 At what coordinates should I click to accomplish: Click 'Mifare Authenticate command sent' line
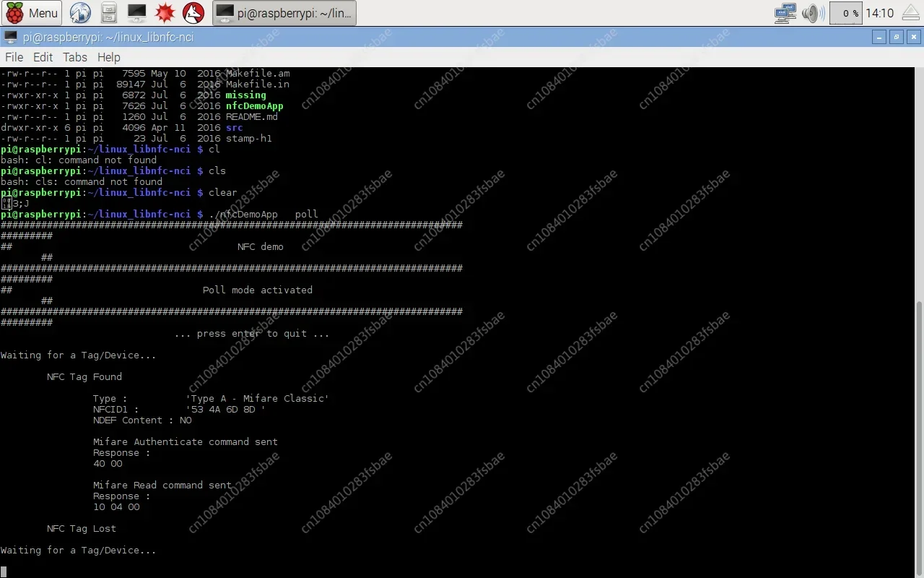[186, 441]
